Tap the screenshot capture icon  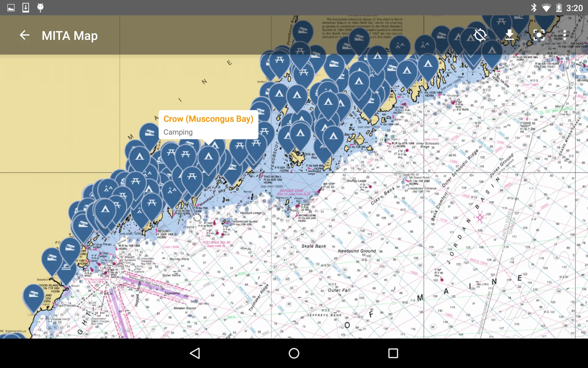pos(538,35)
